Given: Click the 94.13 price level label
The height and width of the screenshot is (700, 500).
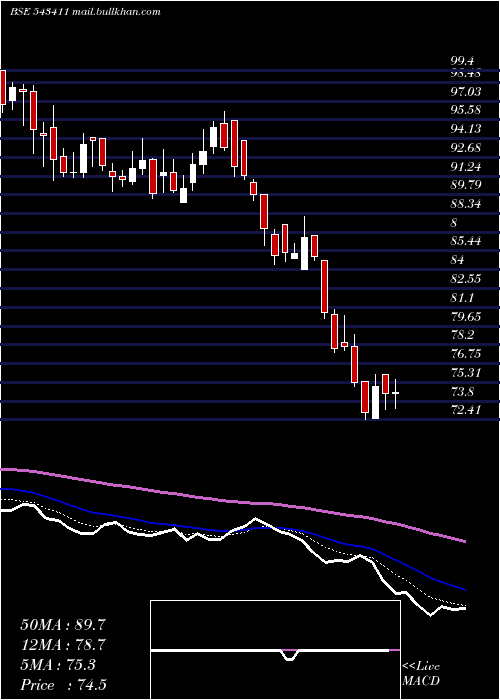Looking at the screenshot, I should 467,129.
